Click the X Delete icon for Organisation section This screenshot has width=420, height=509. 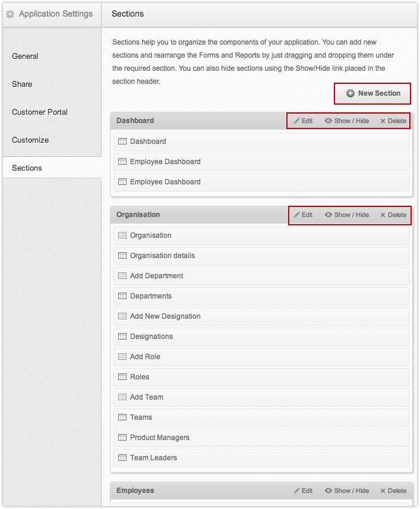pyautogui.click(x=383, y=215)
